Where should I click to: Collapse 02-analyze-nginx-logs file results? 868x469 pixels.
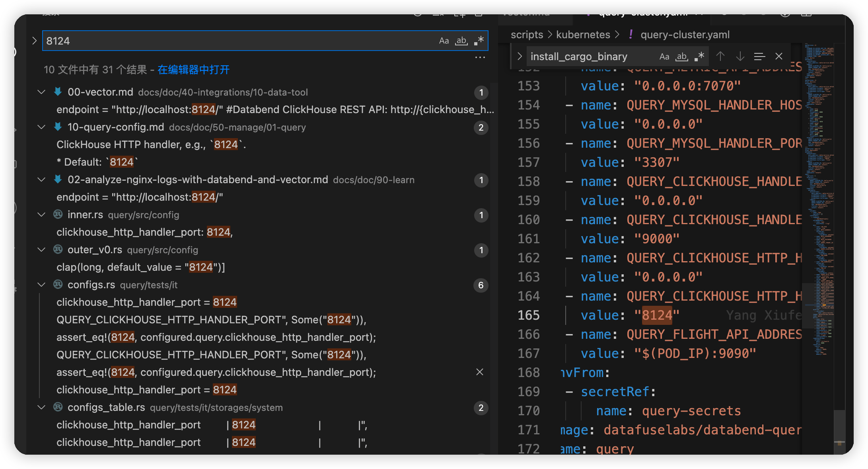coord(41,180)
